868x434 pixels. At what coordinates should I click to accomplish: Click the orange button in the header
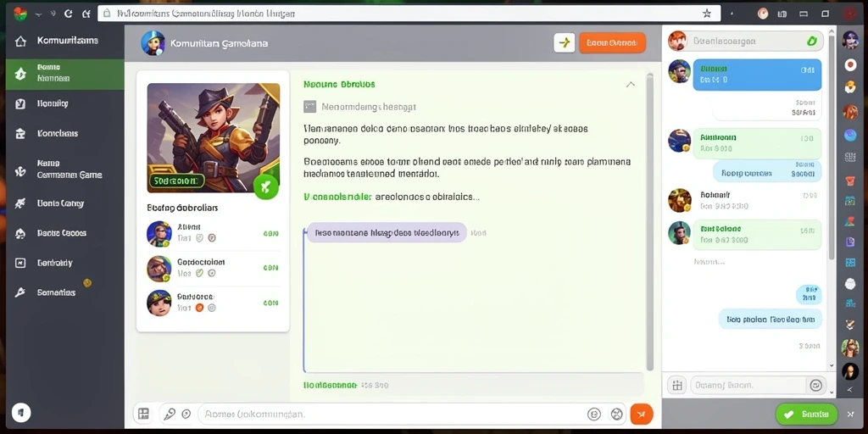click(612, 42)
